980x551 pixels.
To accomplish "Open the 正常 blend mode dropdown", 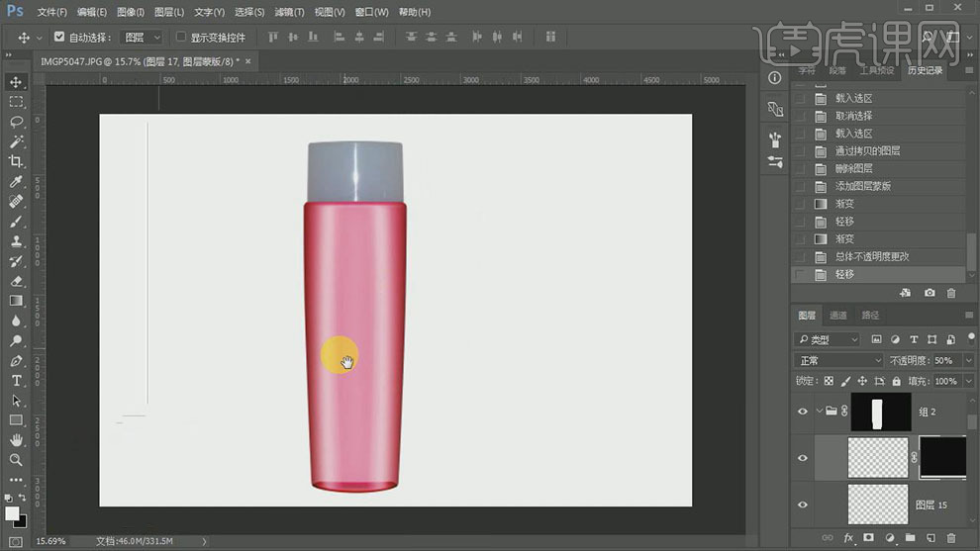I will coord(839,361).
